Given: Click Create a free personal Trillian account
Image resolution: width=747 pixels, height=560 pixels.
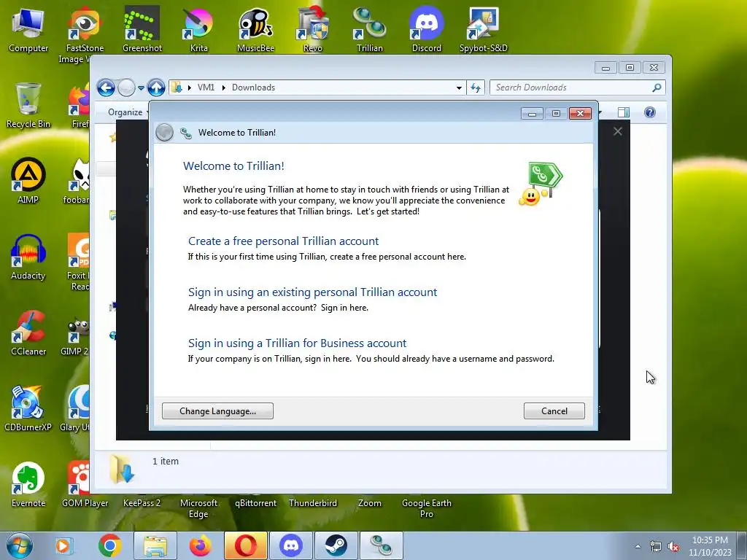Looking at the screenshot, I should pos(284,241).
